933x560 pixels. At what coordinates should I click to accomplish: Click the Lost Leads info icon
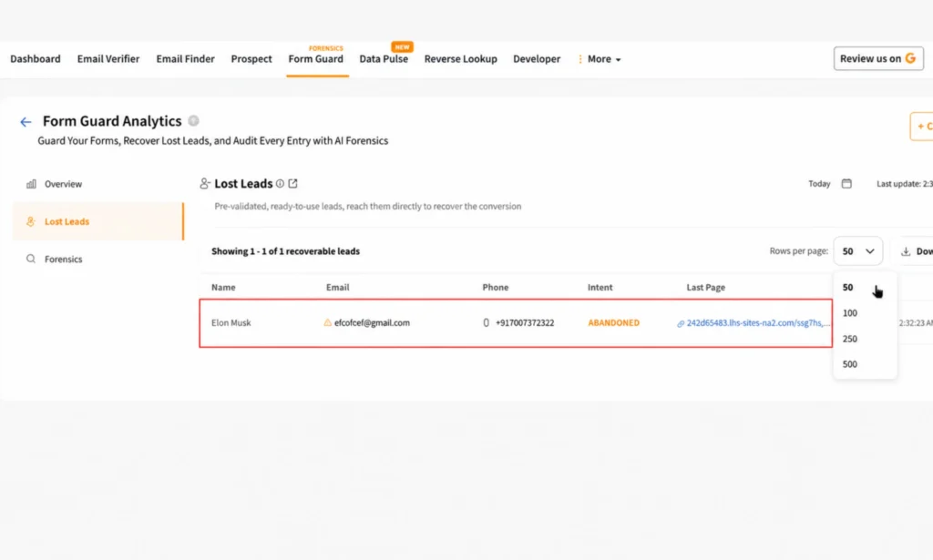(x=280, y=184)
